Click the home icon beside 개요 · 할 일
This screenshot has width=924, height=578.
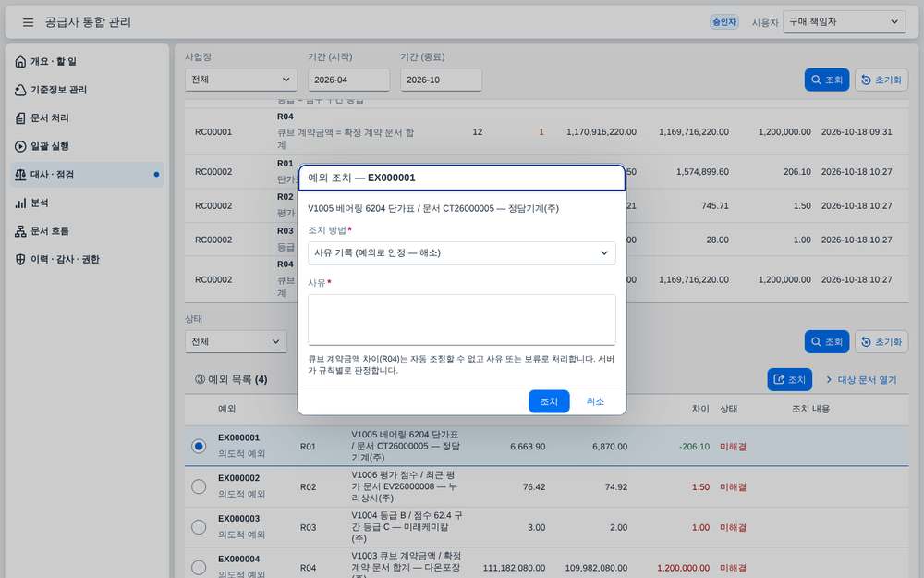(x=20, y=61)
